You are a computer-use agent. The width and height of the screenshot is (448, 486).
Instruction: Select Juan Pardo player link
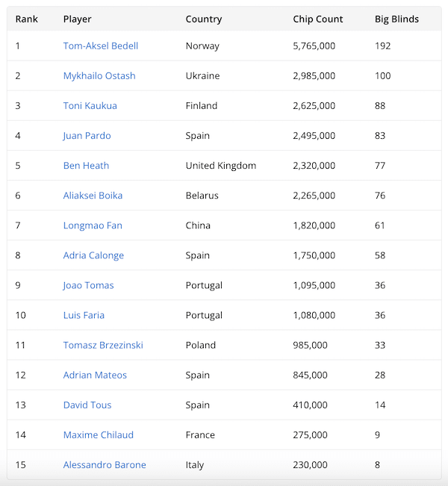(x=87, y=136)
